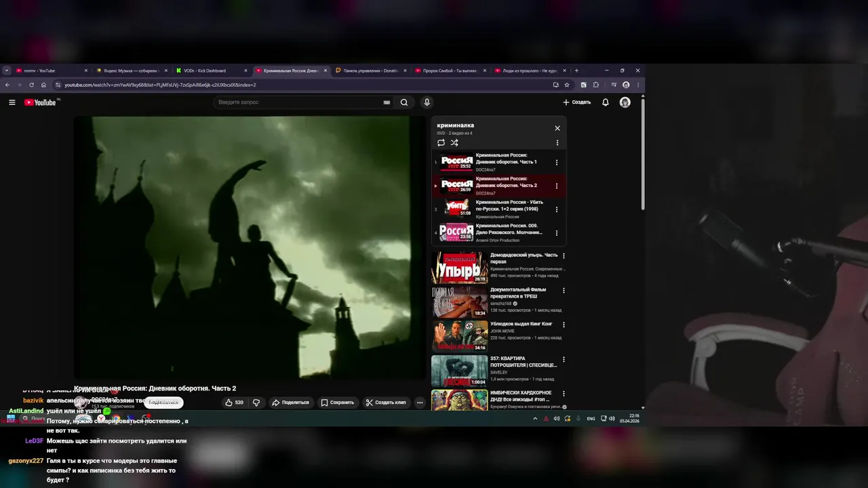The image size is (868, 488).
Task: Open Документальный Фильм превратился в ТРЕШ title
Action: click(518, 293)
